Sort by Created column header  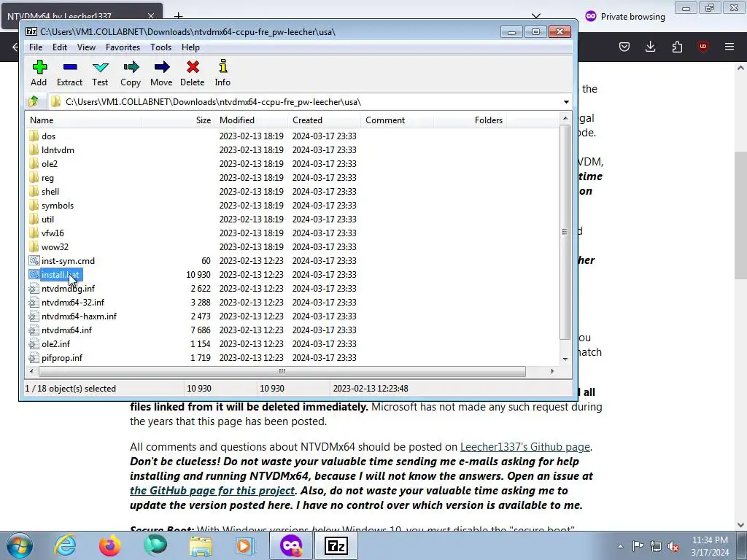pyautogui.click(x=325, y=120)
